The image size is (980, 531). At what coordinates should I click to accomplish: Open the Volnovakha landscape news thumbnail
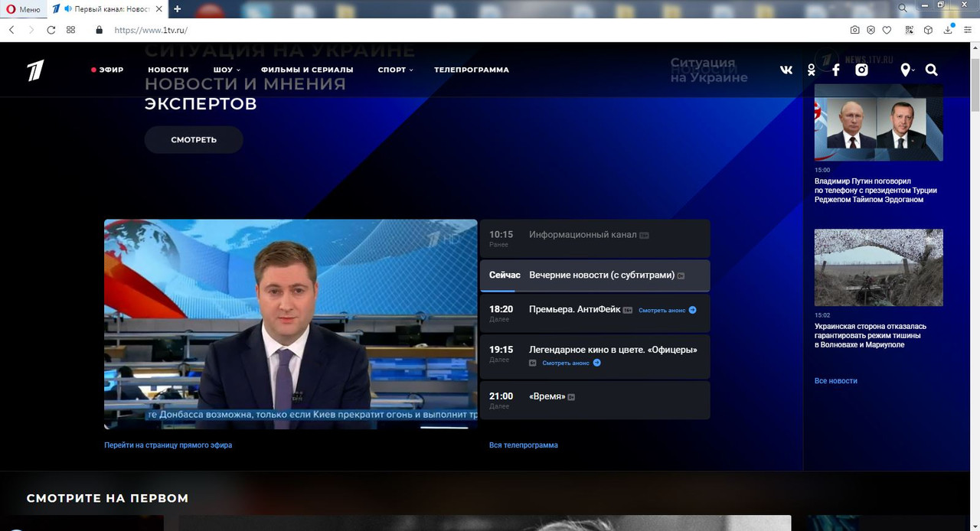coord(879,267)
